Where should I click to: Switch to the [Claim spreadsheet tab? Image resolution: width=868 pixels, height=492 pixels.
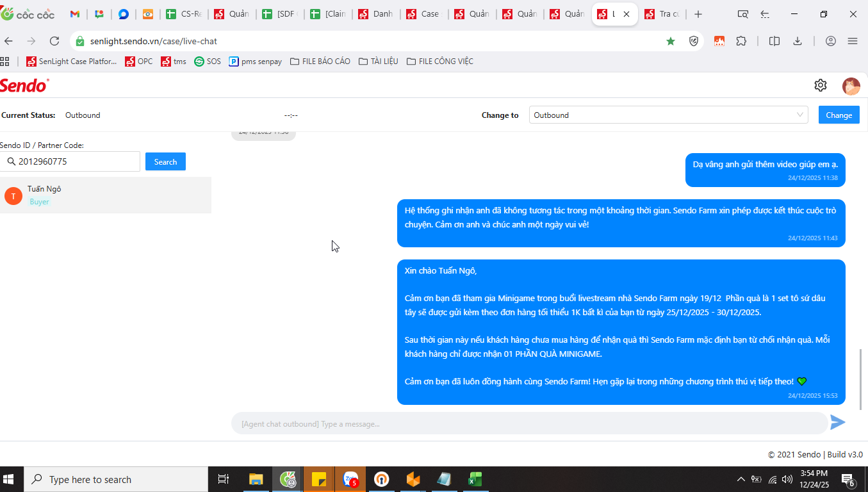coord(329,14)
